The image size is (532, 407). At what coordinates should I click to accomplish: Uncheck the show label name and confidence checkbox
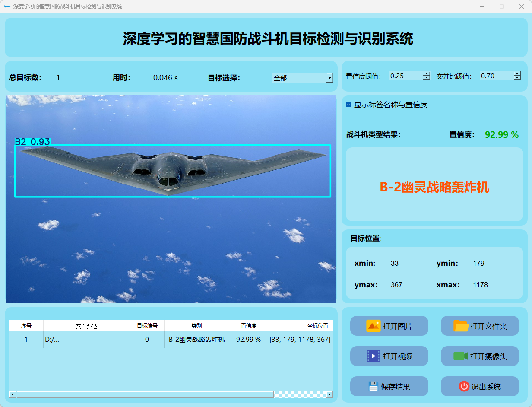pos(349,105)
